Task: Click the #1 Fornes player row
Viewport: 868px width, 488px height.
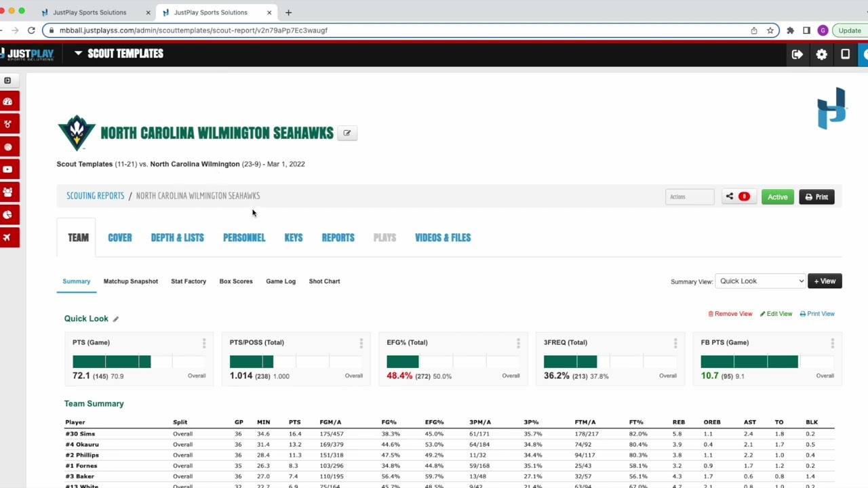Action: click(x=449, y=466)
